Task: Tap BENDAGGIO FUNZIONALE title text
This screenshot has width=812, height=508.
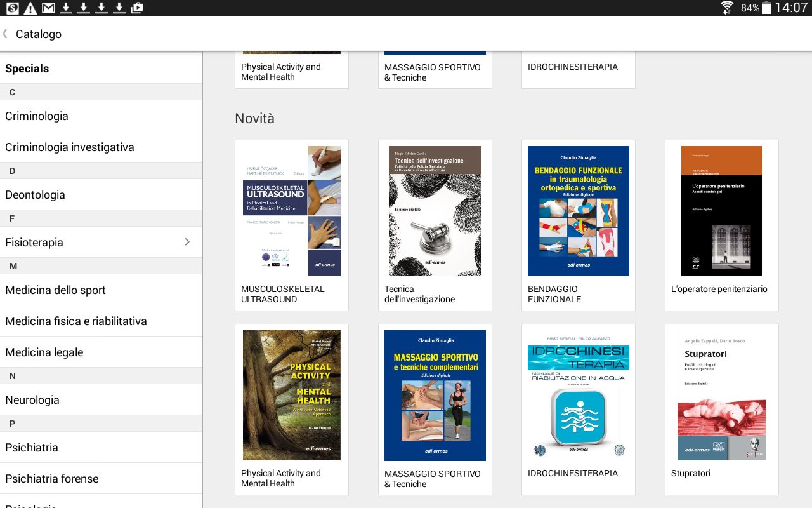Action: pos(554,294)
